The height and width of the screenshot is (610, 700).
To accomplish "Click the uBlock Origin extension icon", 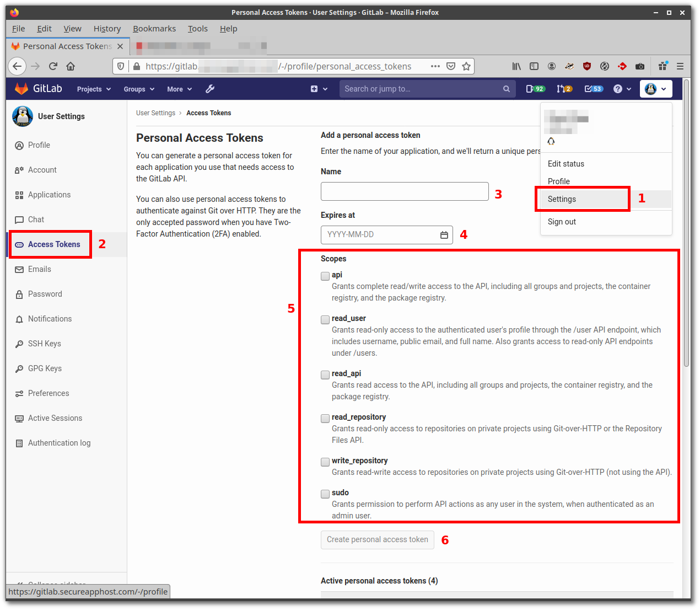I will tap(586, 66).
